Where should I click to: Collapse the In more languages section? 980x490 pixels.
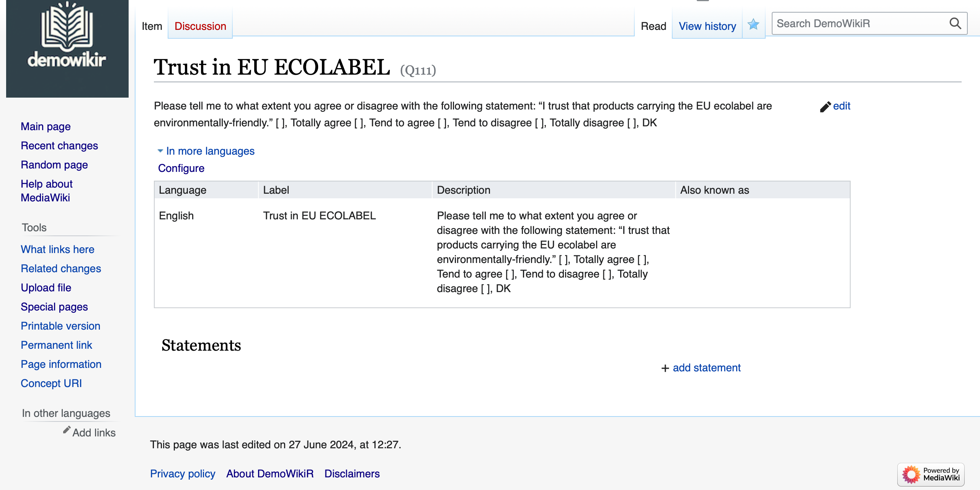tap(160, 151)
